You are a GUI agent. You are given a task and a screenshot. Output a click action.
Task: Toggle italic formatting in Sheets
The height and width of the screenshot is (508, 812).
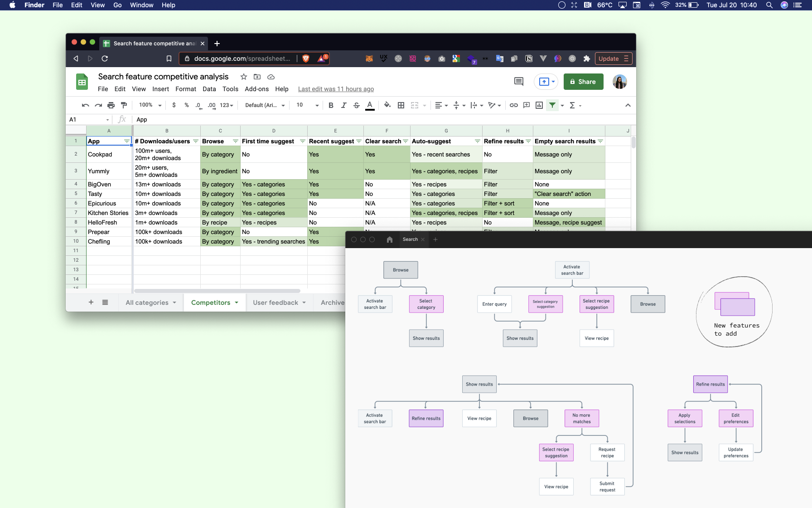344,105
